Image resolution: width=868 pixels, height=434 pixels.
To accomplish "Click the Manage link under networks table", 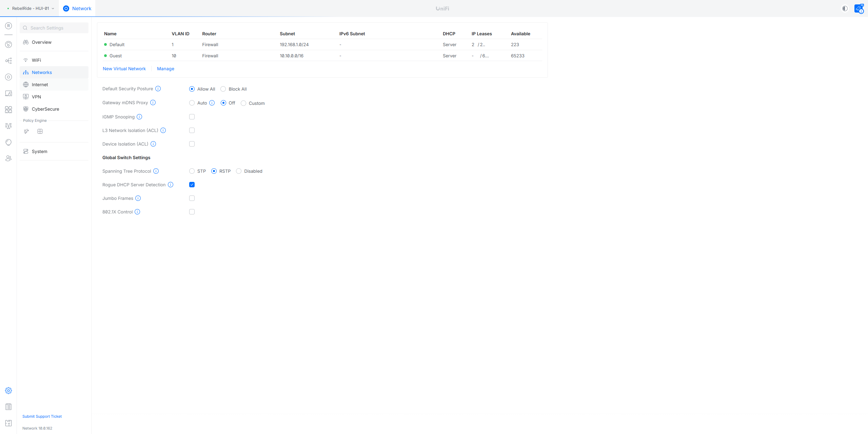I will 165,69.
